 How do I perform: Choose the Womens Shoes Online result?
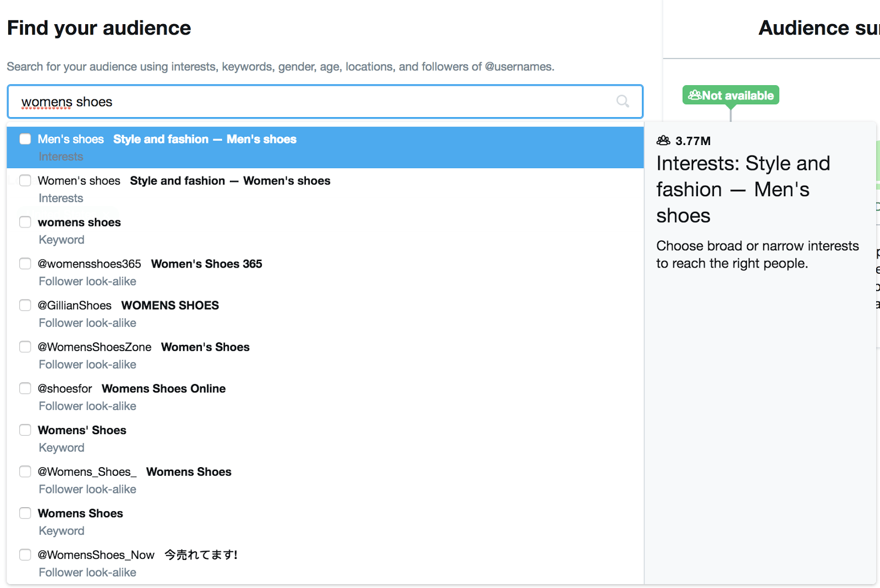coord(163,389)
